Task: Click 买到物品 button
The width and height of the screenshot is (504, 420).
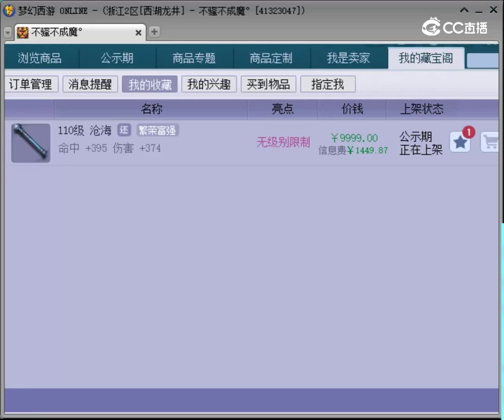Action: coord(269,84)
